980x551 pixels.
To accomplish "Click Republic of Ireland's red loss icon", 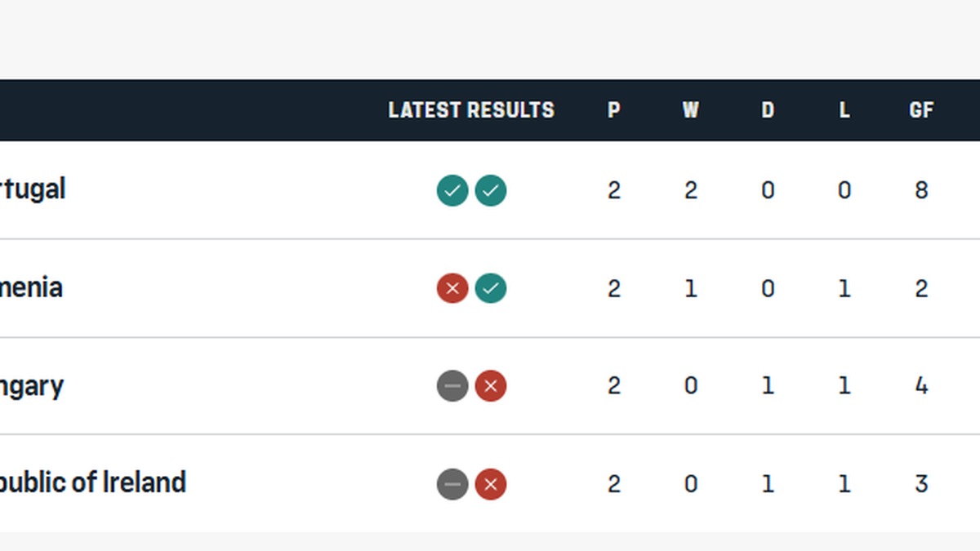I will point(491,484).
